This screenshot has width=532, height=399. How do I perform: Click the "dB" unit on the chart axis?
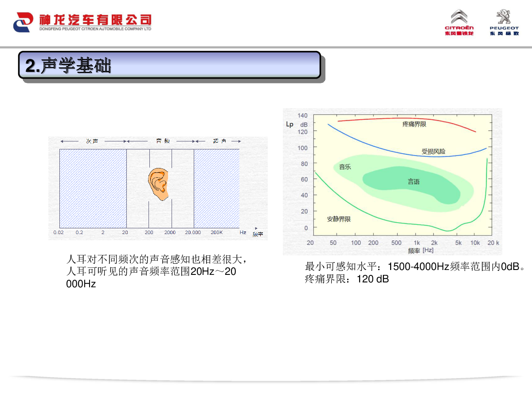[x=304, y=125]
